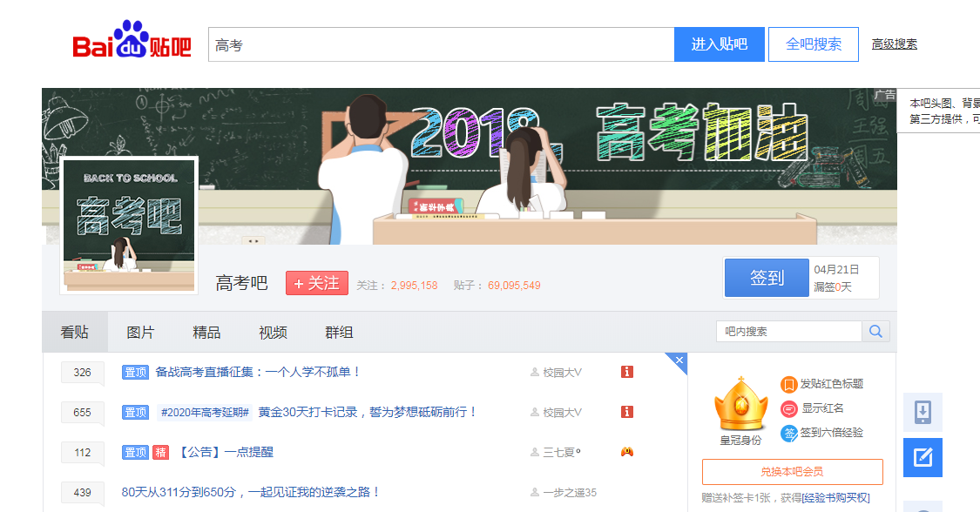This screenshot has height=512, width=980.
Task: Check in with the 签到 button
Action: coord(767,278)
